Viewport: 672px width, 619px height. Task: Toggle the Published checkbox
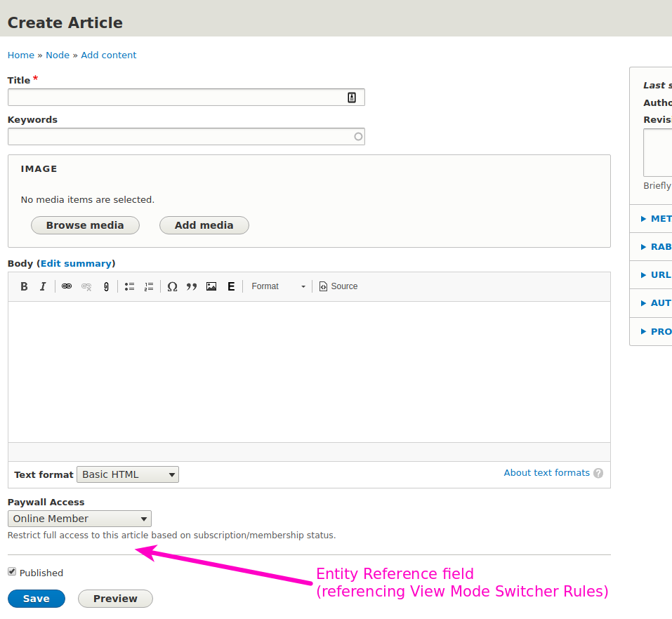[x=12, y=571]
